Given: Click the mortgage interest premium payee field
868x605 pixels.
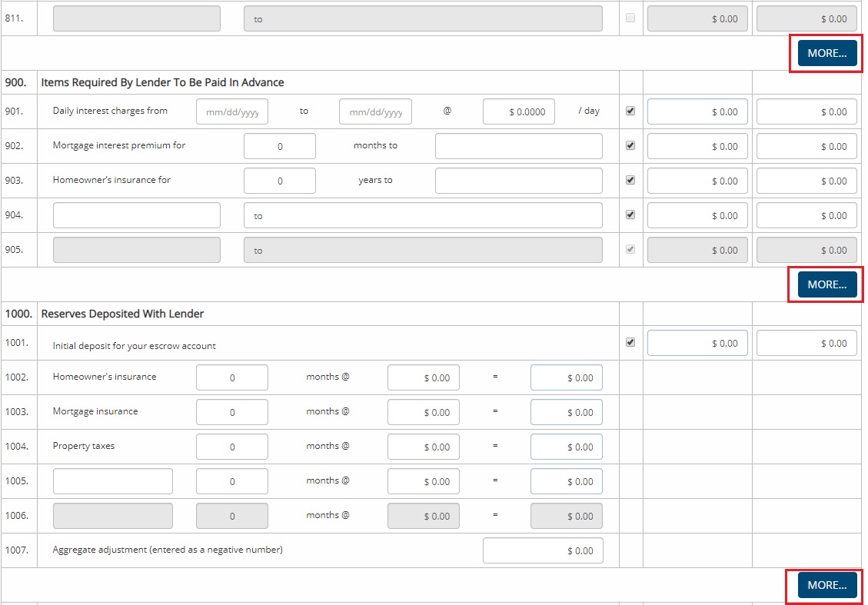Looking at the screenshot, I should (519, 146).
